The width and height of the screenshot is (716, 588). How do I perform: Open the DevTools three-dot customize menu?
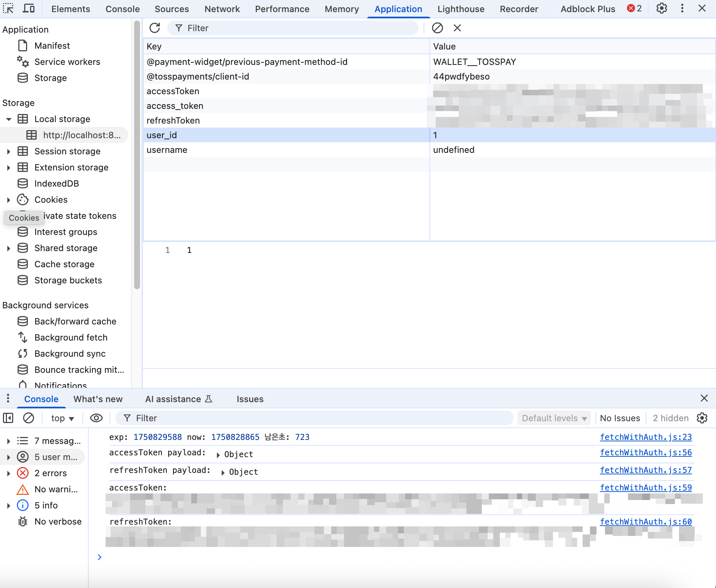(682, 8)
